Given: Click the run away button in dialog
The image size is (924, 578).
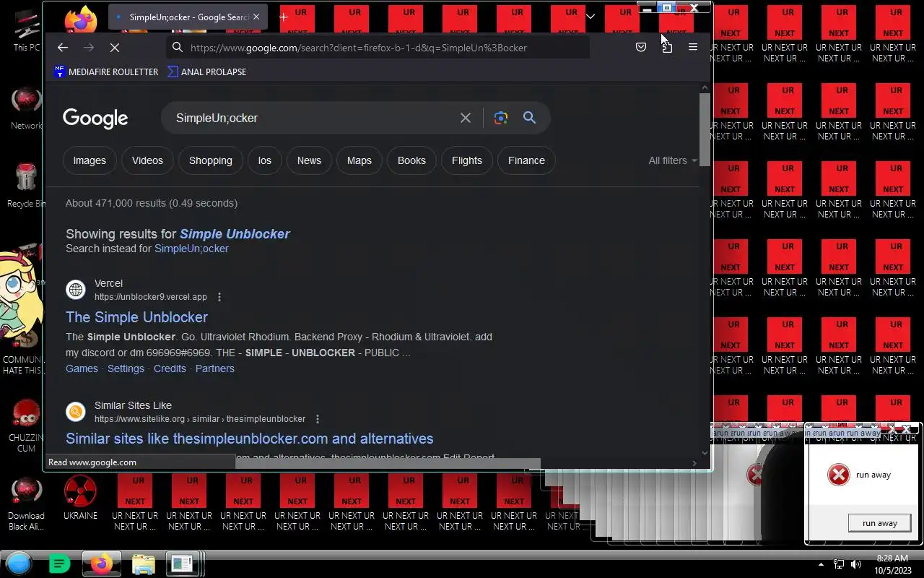Looking at the screenshot, I should tap(879, 523).
